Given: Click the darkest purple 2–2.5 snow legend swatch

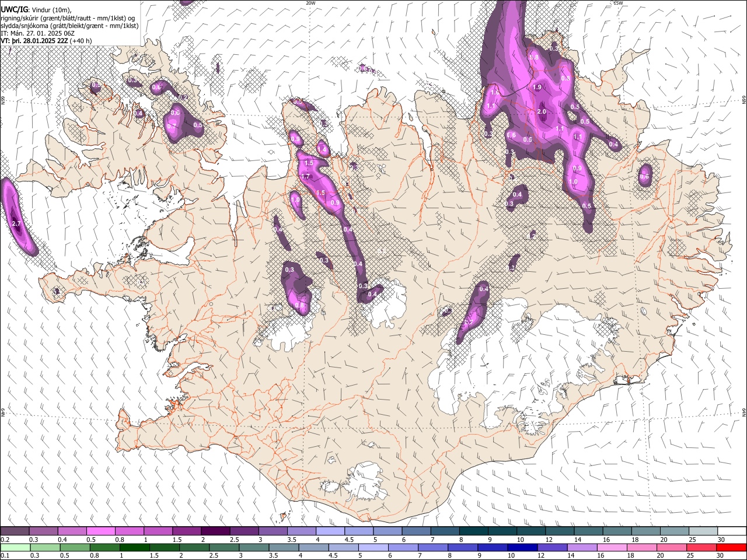Looking at the screenshot, I should point(215,531).
